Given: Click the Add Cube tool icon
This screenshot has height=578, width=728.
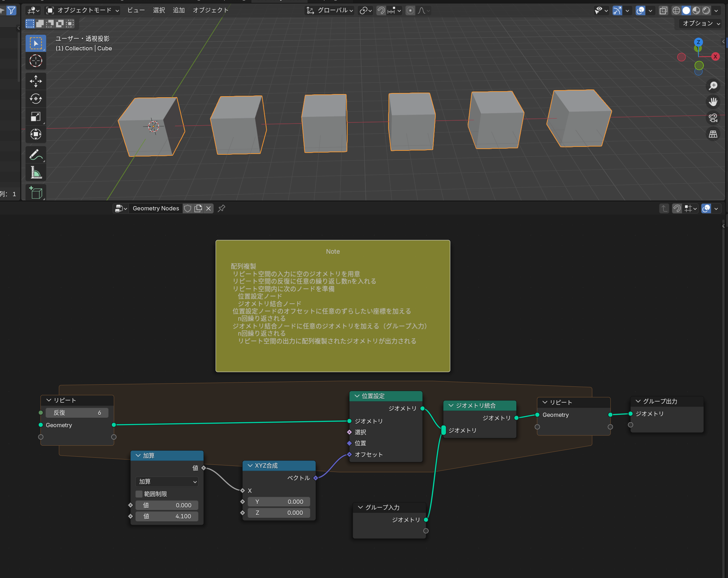Looking at the screenshot, I should [36, 193].
